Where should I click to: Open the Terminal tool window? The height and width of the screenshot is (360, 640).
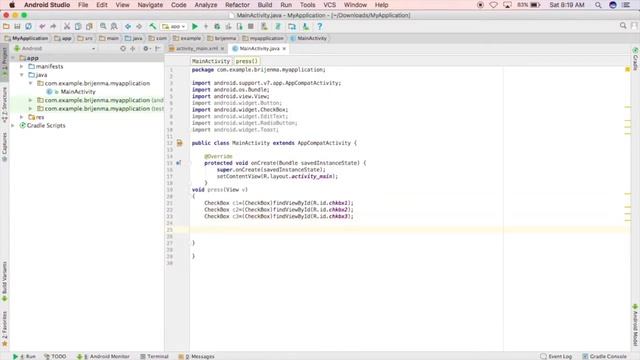coord(154,356)
